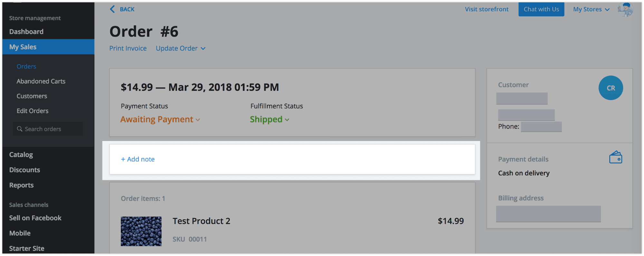Click the wallet icon in Payment details
Viewport: 644px width, 256px height.
click(616, 157)
